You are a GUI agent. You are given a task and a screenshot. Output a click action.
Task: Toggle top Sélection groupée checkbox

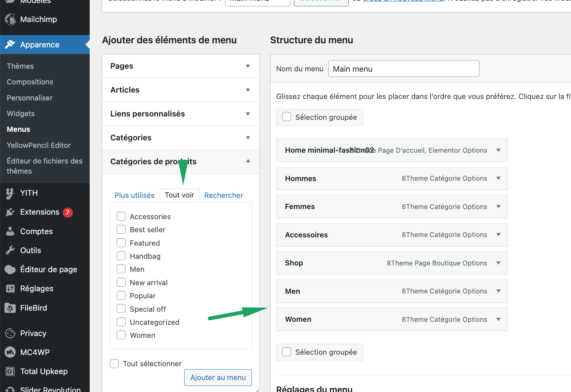coord(287,117)
